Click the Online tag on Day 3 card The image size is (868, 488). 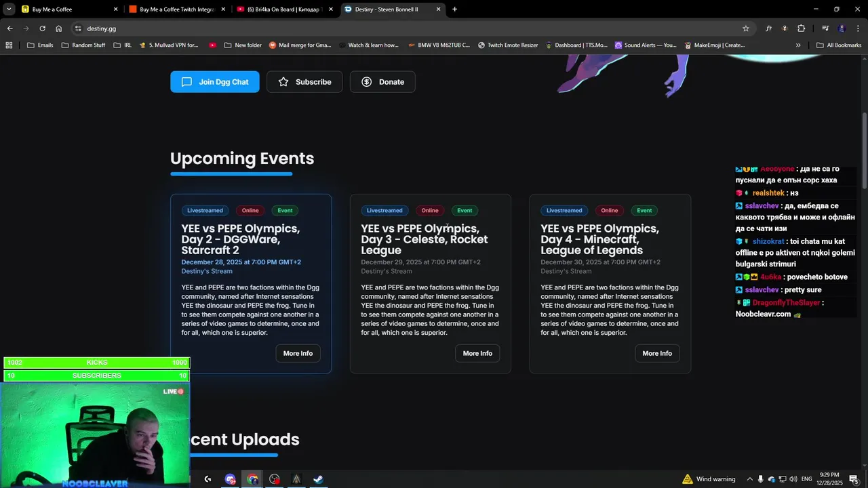(x=430, y=211)
